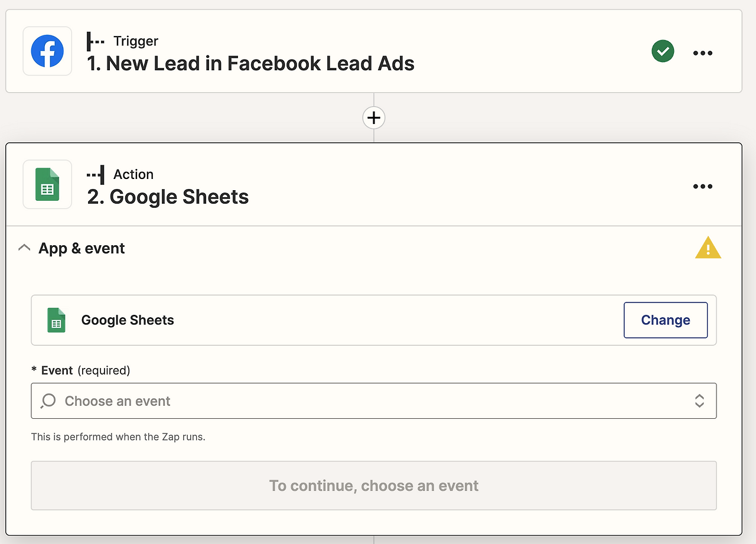
Task: Click the yellow warning triangle icon
Action: click(x=708, y=248)
